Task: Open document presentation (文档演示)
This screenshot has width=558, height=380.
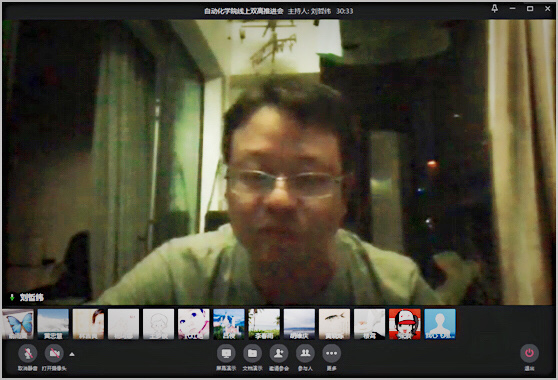Action: [x=252, y=353]
